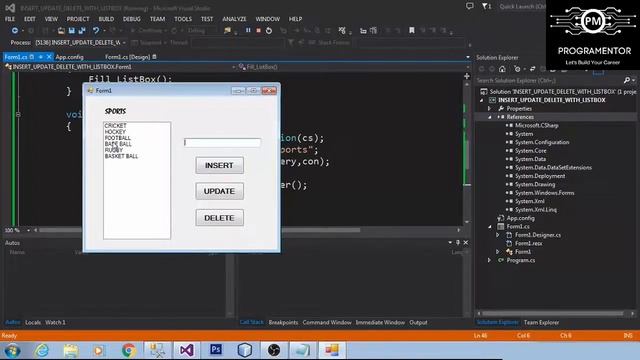Open Windows Start button

click(x=12, y=351)
